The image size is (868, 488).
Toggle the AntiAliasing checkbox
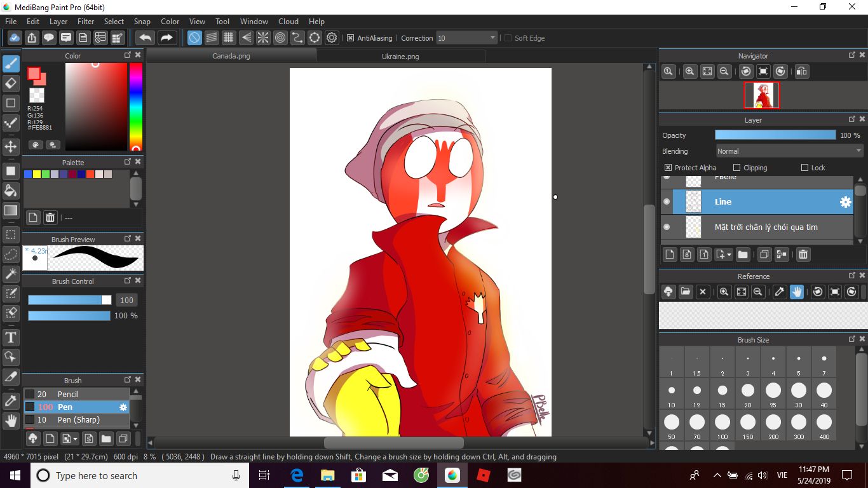(x=350, y=38)
